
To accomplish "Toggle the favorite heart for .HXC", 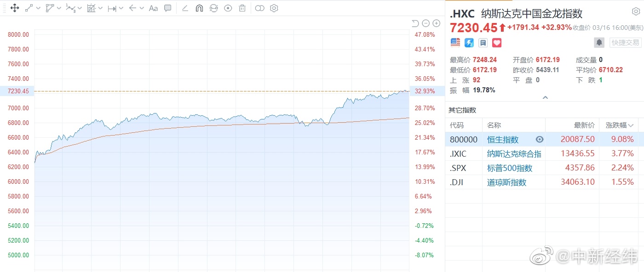I will pos(497,43).
